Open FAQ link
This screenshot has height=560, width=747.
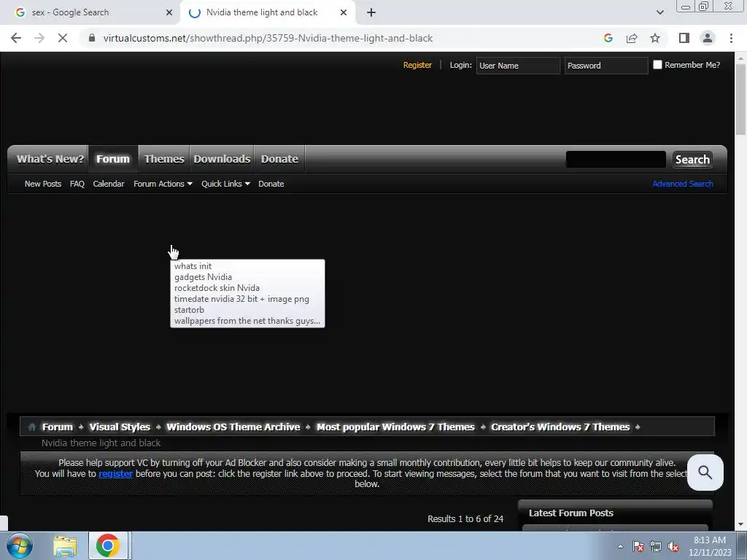(x=77, y=184)
